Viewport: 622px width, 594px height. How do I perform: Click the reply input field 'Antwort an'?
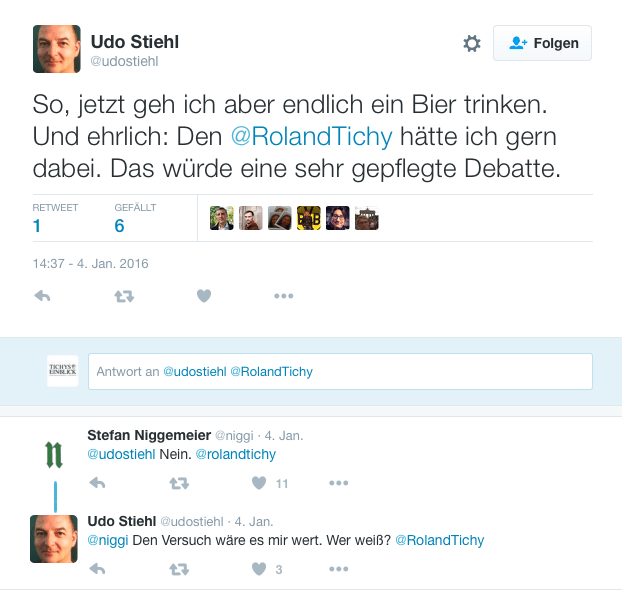point(340,371)
